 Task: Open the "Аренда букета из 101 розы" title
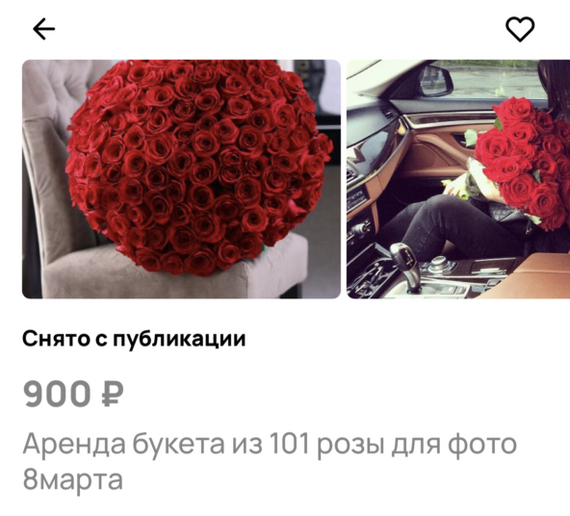270,461
